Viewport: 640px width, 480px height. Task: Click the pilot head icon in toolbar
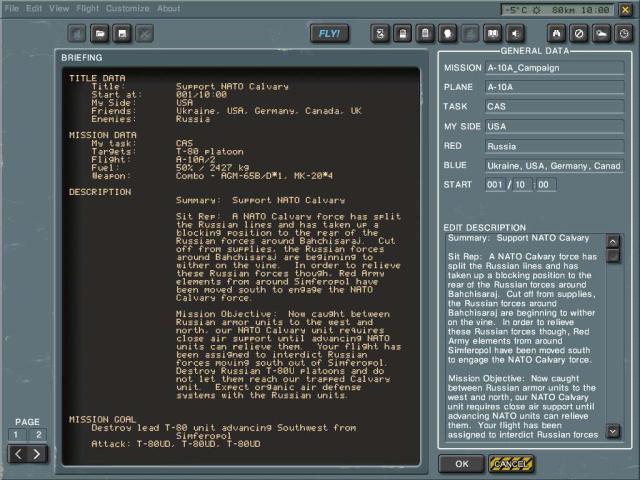447,34
